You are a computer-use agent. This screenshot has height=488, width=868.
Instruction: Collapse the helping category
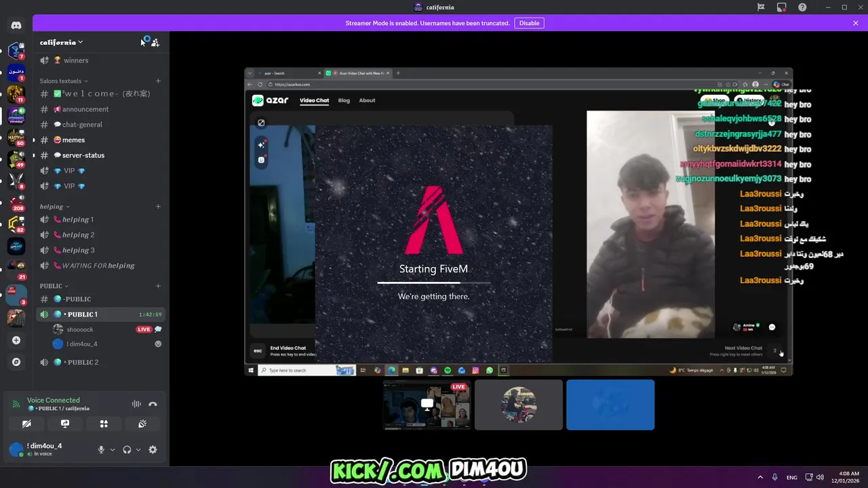tap(54, 206)
